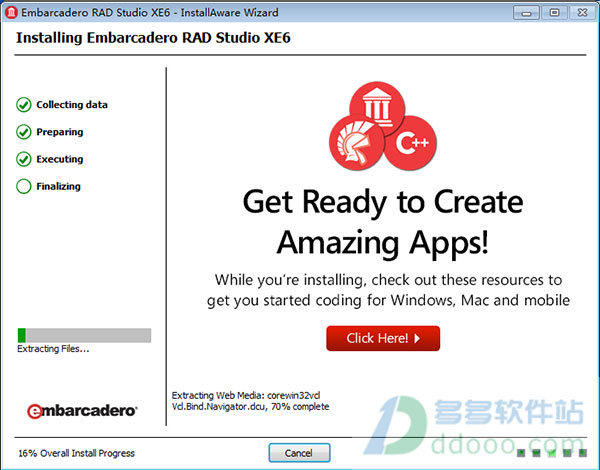Click the red building columns logo circle
The height and width of the screenshot is (470, 600).
[377, 108]
